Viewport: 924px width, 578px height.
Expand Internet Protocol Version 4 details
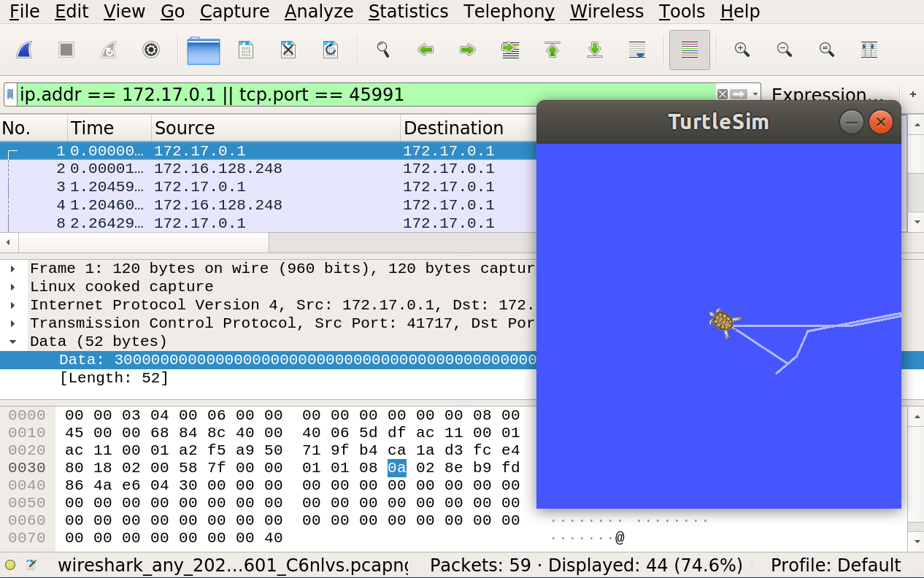[x=13, y=305]
